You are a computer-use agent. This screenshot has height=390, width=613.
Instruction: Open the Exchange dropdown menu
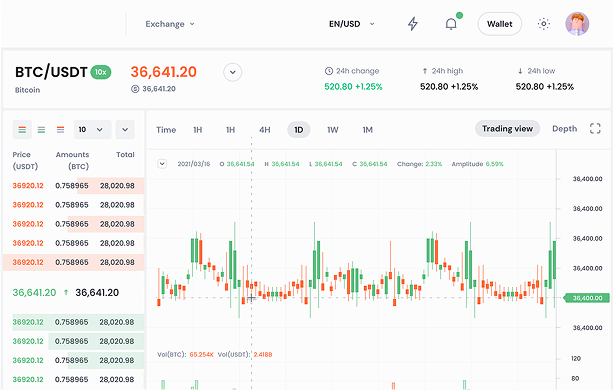click(170, 24)
